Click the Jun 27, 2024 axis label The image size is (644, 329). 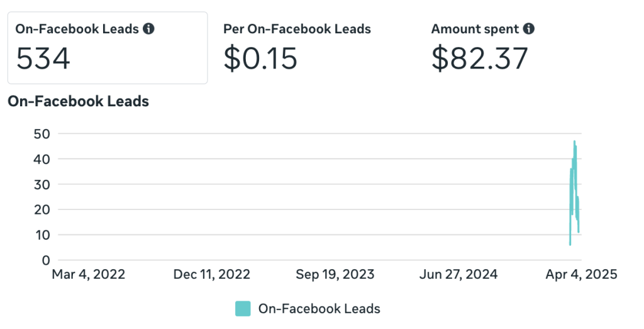(x=458, y=274)
